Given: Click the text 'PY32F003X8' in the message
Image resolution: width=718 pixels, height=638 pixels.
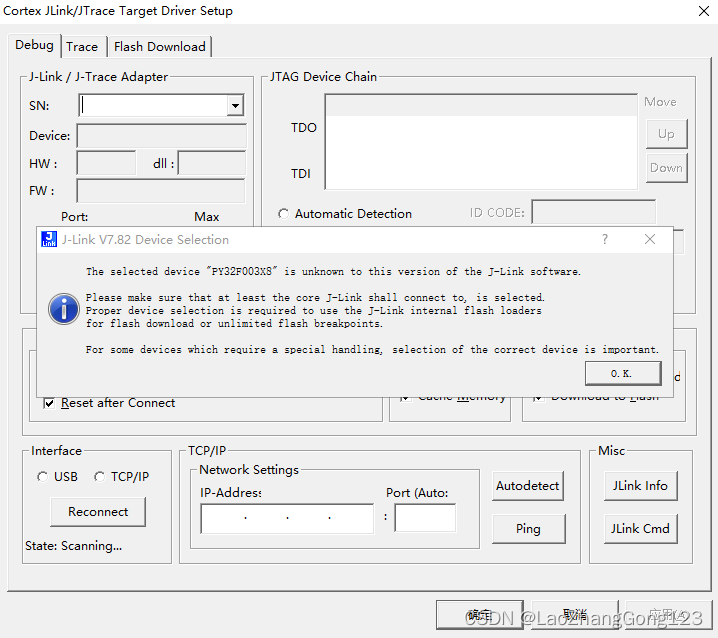Looking at the screenshot, I should [x=242, y=271].
